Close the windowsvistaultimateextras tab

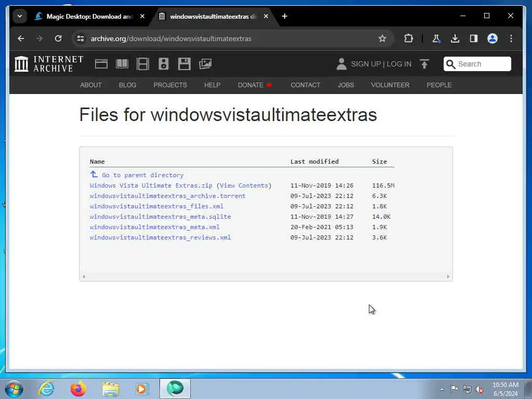[x=266, y=16]
